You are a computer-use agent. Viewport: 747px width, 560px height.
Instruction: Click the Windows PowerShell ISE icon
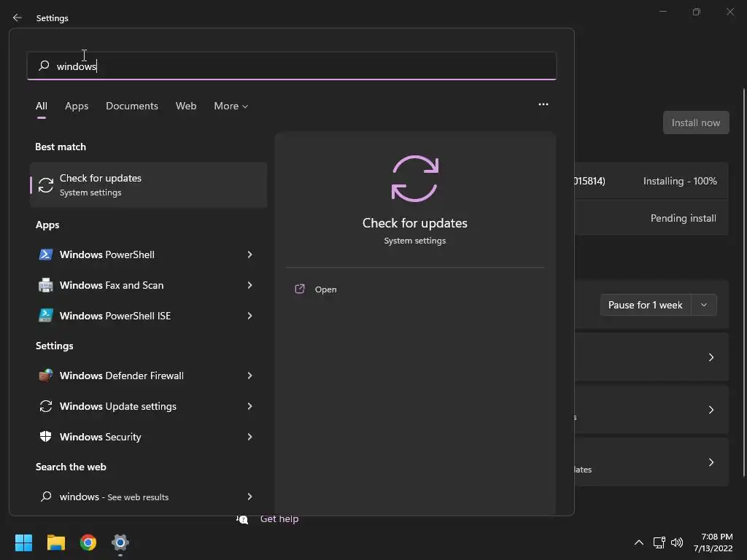click(x=46, y=316)
